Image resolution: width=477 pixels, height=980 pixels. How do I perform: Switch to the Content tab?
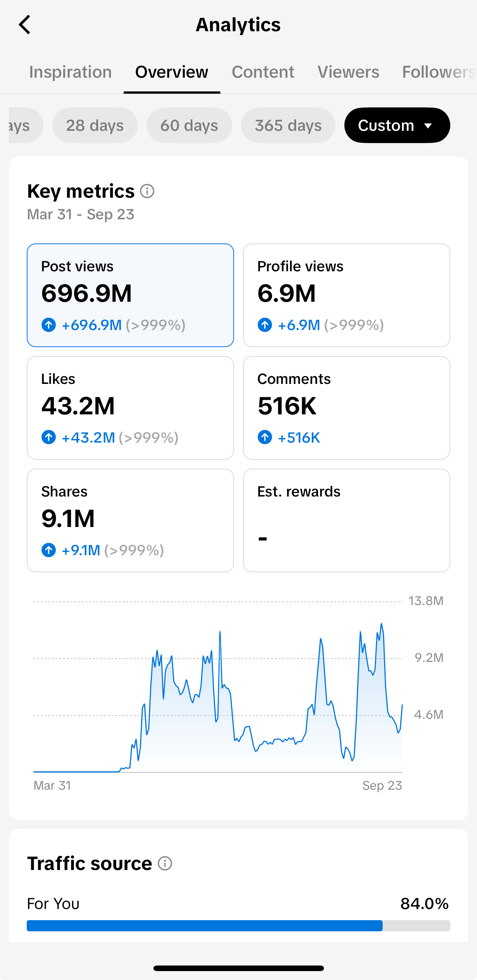pyautogui.click(x=263, y=72)
